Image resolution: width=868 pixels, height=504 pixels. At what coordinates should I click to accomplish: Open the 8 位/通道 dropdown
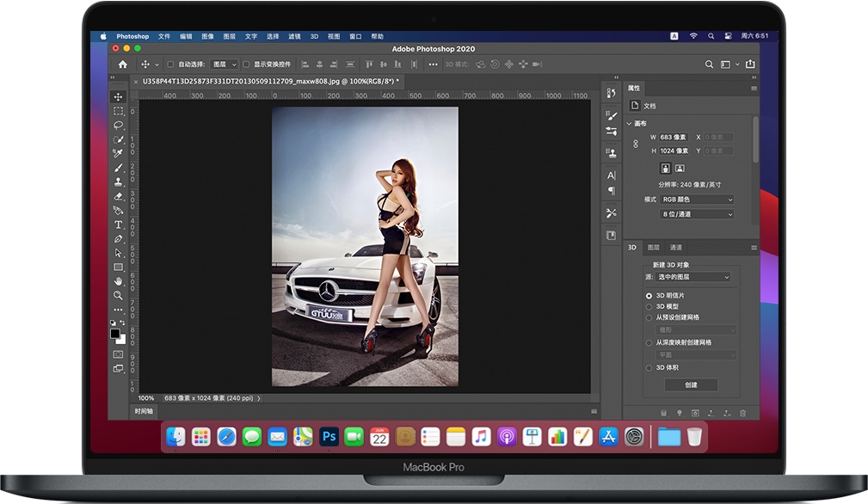(x=697, y=213)
